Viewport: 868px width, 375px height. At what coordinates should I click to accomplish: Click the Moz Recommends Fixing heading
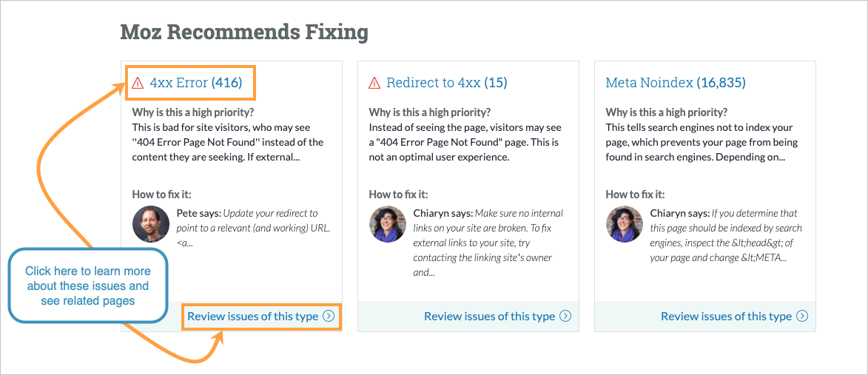244,33
